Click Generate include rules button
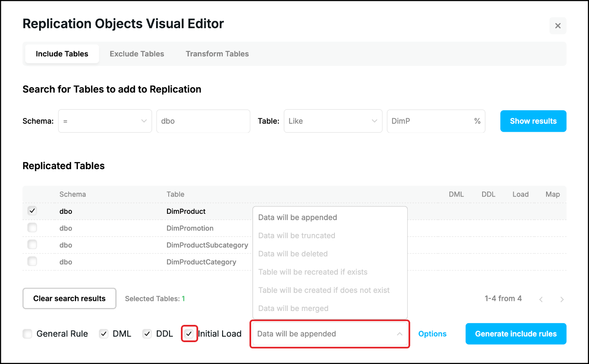This screenshot has height=364, width=589. [516, 334]
